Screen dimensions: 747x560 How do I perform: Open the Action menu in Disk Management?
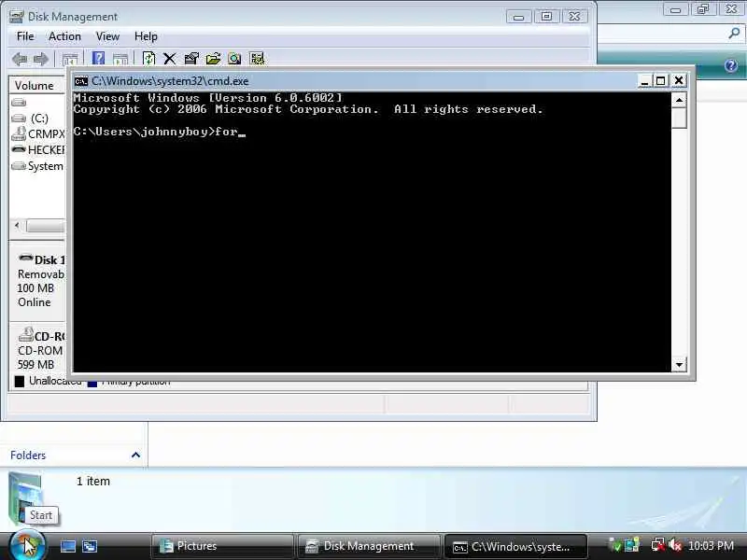[x=64, y=36]
